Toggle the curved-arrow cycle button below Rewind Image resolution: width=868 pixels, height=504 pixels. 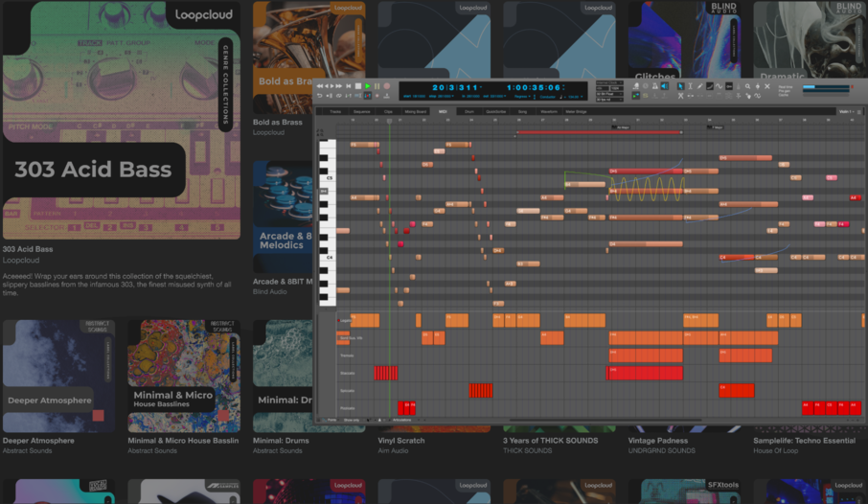319,96
